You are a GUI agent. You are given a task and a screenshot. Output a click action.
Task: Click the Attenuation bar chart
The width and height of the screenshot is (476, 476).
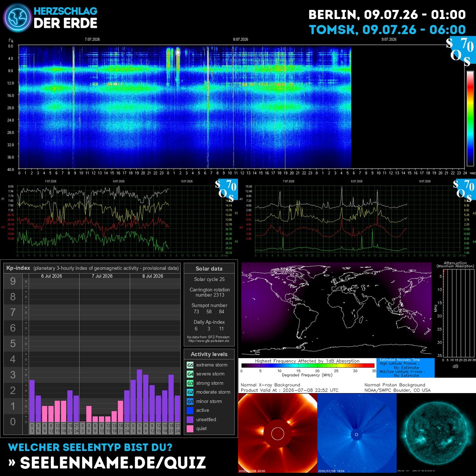(x=458, y=313)
